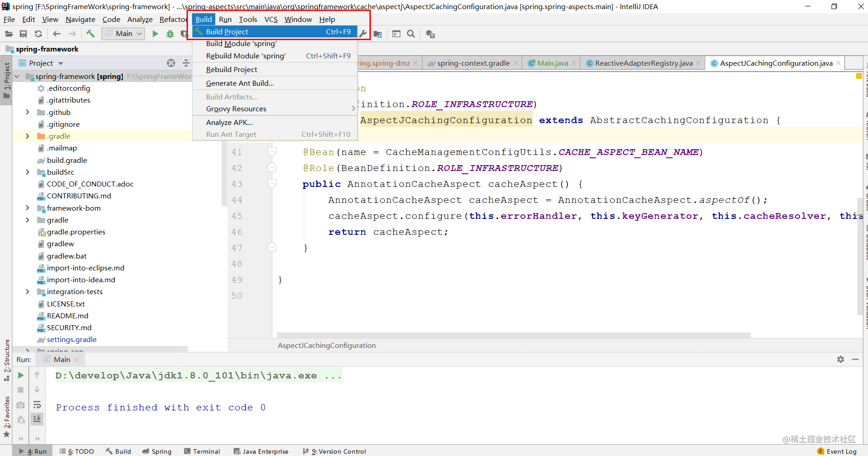Screen dimensions: 868x456
Task: Toggle the 2: Favorites side panel
Action: 6,416
